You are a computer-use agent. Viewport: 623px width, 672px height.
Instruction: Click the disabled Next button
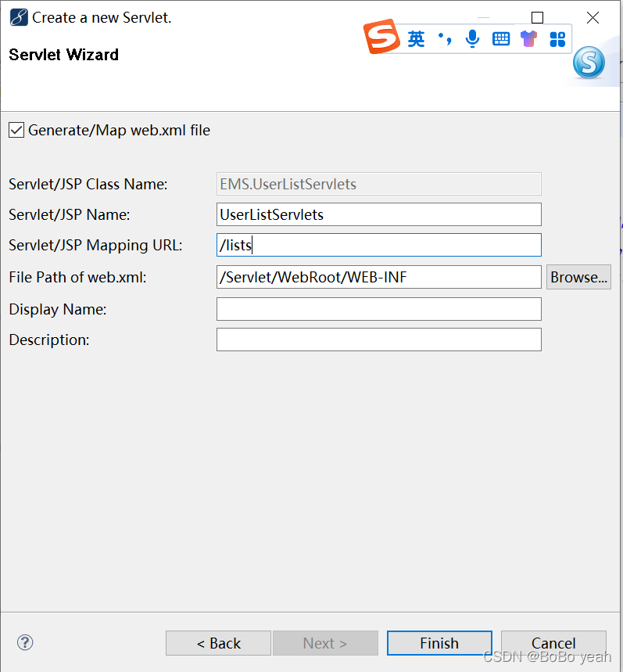(326, 642)
